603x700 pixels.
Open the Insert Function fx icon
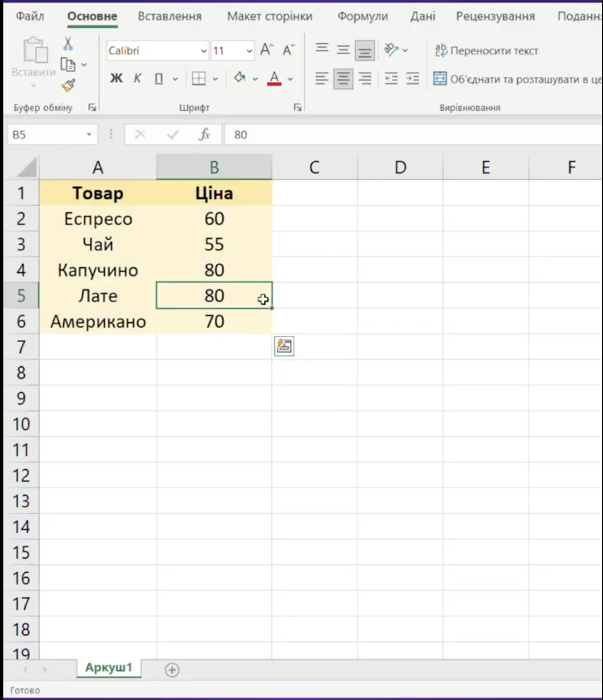click(x=204, y=134)
